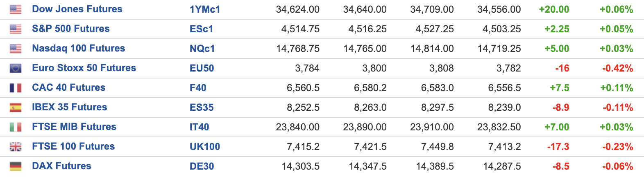Click the US flag beside Nasdaq 100 Futures
This screenshot has width=644, height=179.
pos(16,49)
